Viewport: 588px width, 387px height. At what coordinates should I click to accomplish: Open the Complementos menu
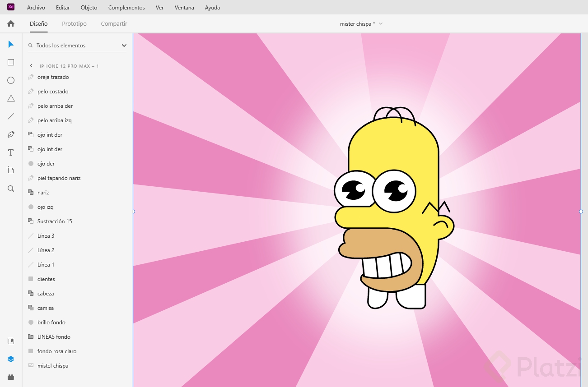click(x=126, y=8)
